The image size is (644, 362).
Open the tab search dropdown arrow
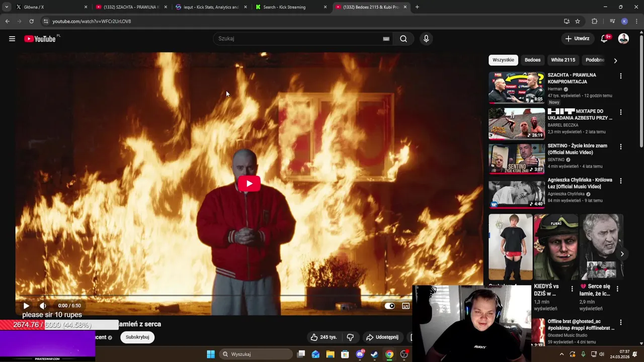pos(6,7)
